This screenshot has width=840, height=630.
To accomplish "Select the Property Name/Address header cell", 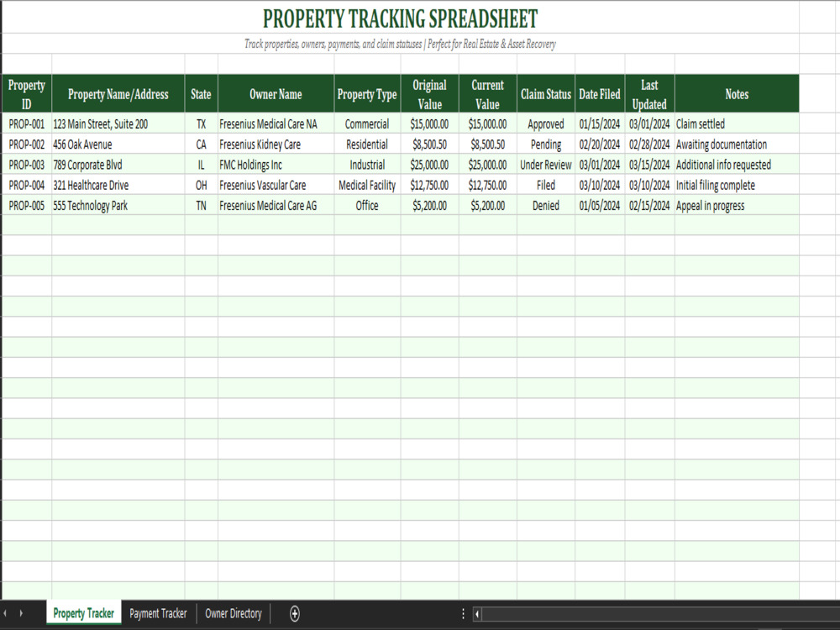I will (x=118, y=94).
